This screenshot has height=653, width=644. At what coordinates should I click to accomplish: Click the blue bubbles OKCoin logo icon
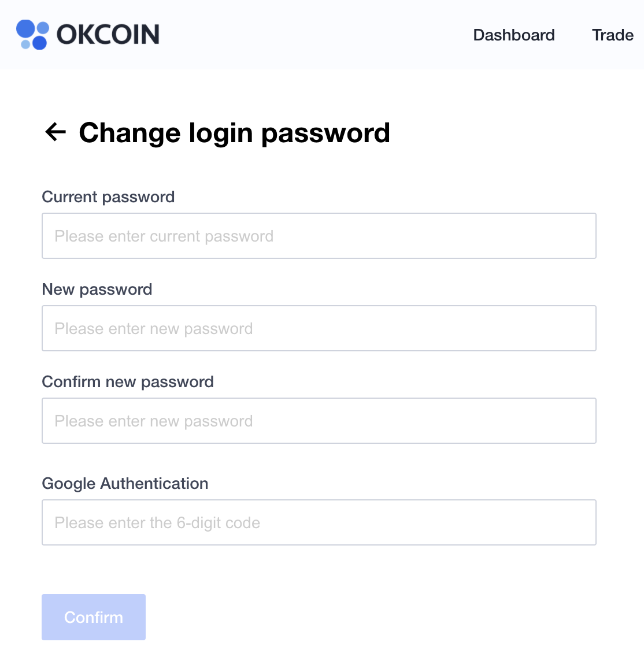[32, 34]
